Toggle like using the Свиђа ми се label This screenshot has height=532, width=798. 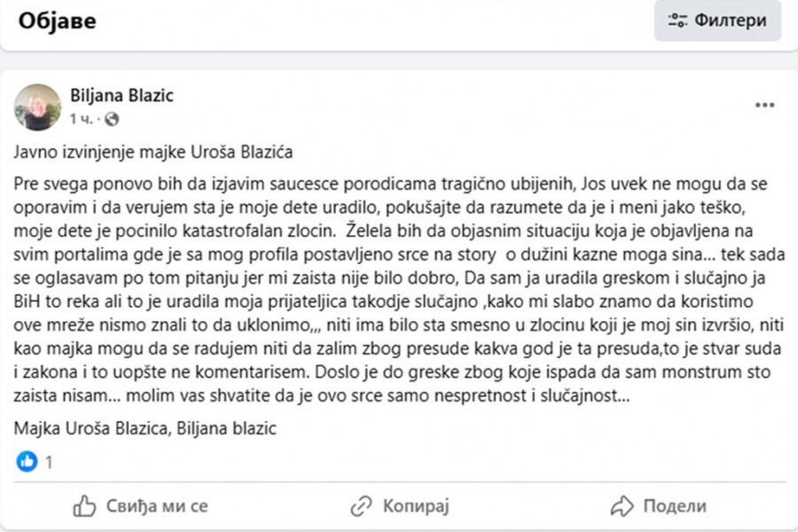(x=157, y=506)
